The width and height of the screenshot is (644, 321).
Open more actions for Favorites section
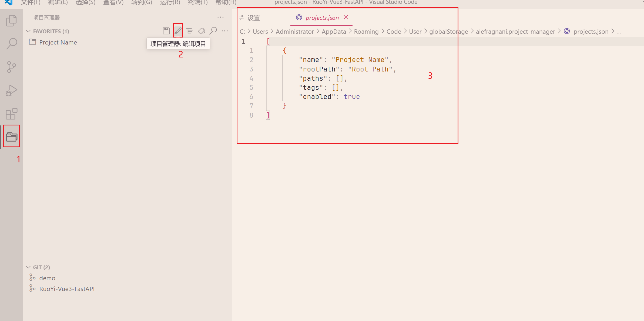(x=224, y=31)
